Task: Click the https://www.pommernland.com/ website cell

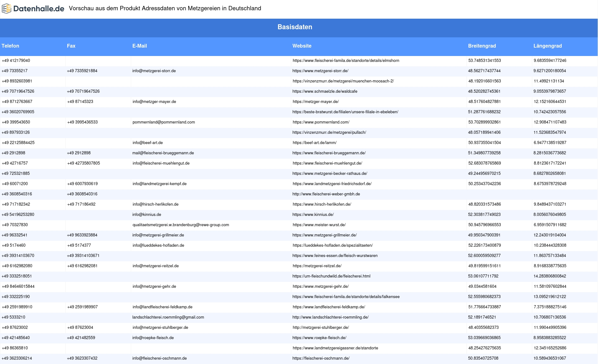Action: pyautogui.click(x=321, y=122)
